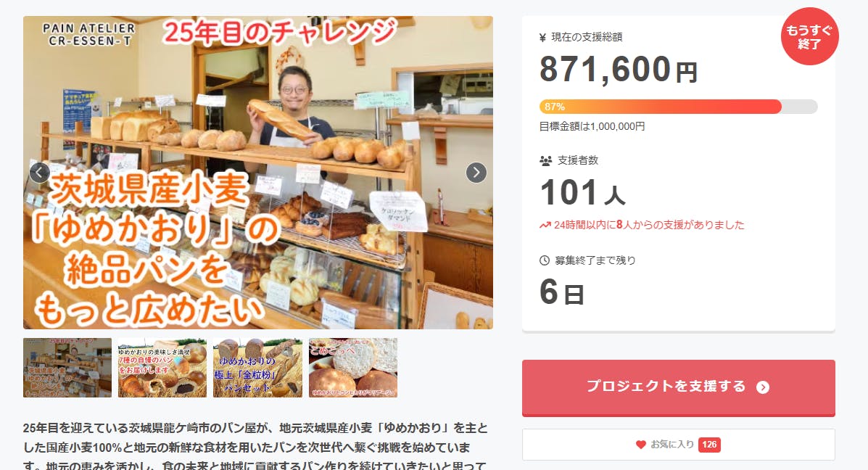The image size is (868, 470).
Task: Click the yen icon beside 現在の支援総額
Action: tap(542, 38)
